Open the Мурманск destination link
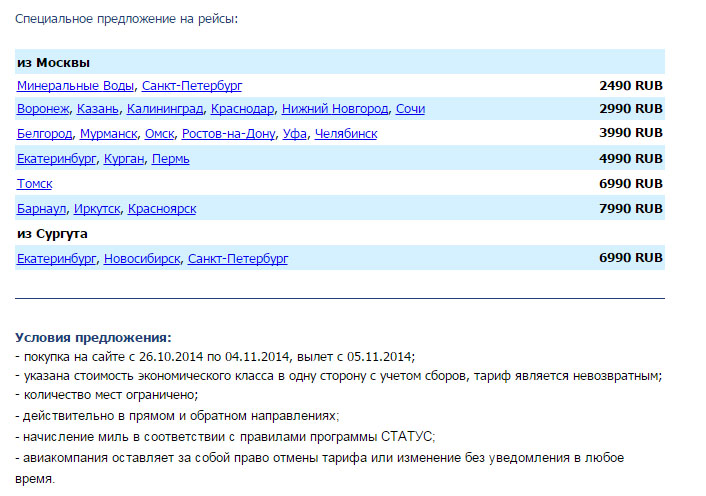This screenshot has height=496, width=706. pyautogui.click(x=109, y=134)
